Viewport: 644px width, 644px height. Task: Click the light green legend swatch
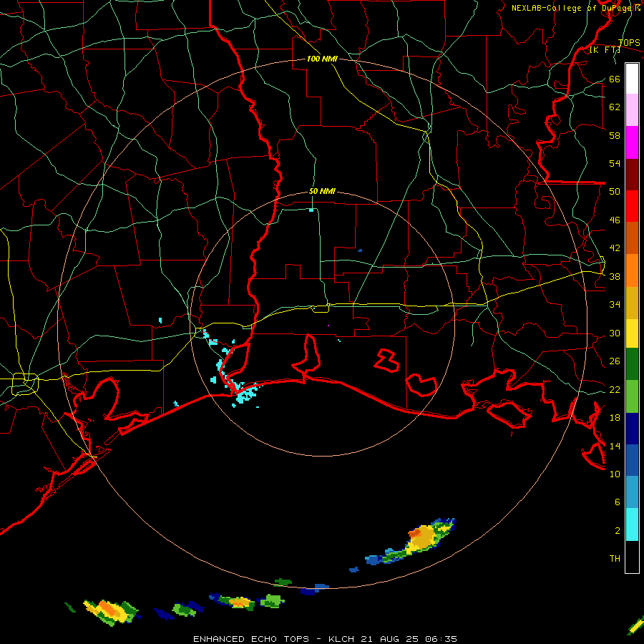point(632,396)
